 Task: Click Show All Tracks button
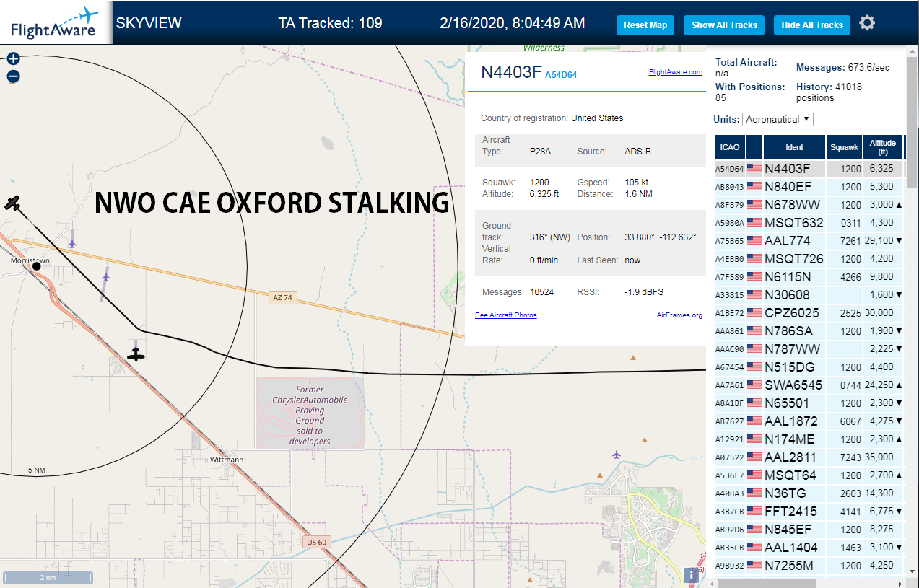point(724,25)
